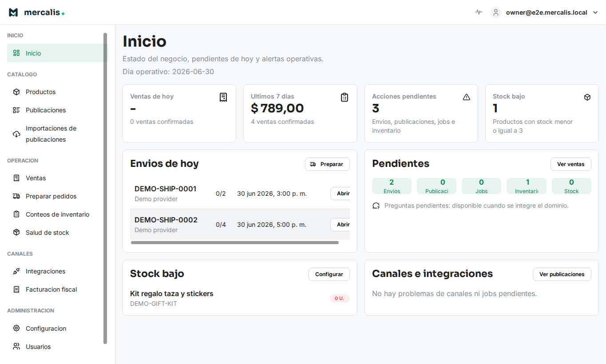Open Conteos de inventario page
This screenshot has height=364, width=606.
(x=57, y=214)
